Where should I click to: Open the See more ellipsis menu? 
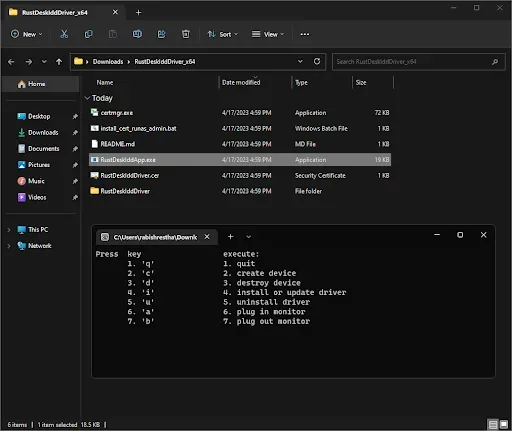305,34
